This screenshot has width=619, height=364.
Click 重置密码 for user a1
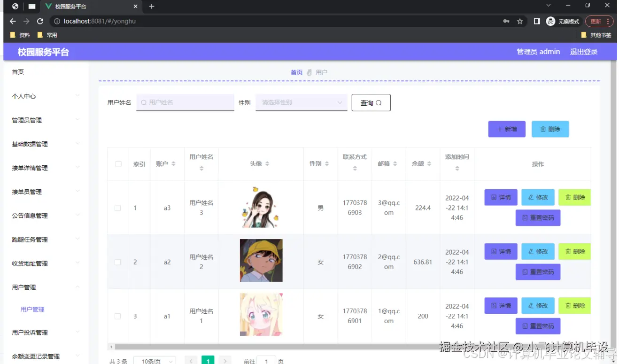538,326
